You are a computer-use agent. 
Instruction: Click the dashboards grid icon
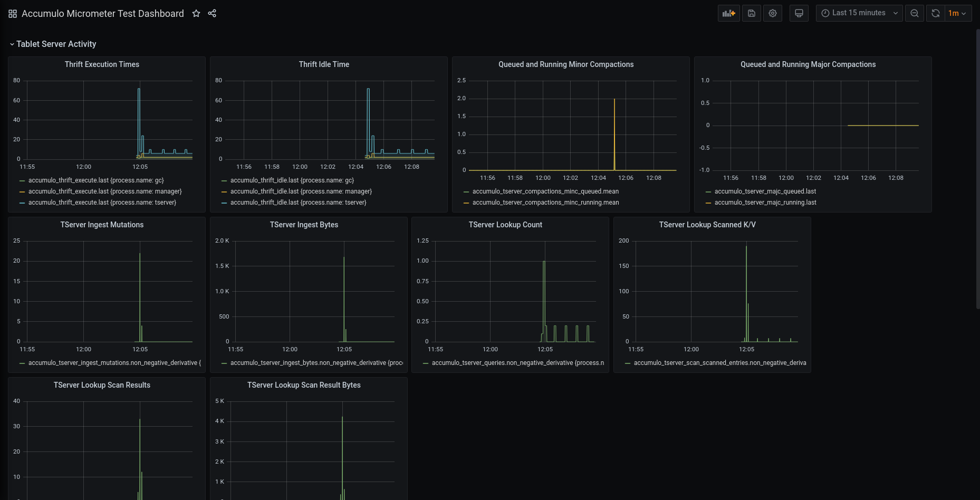coord(13,14)
